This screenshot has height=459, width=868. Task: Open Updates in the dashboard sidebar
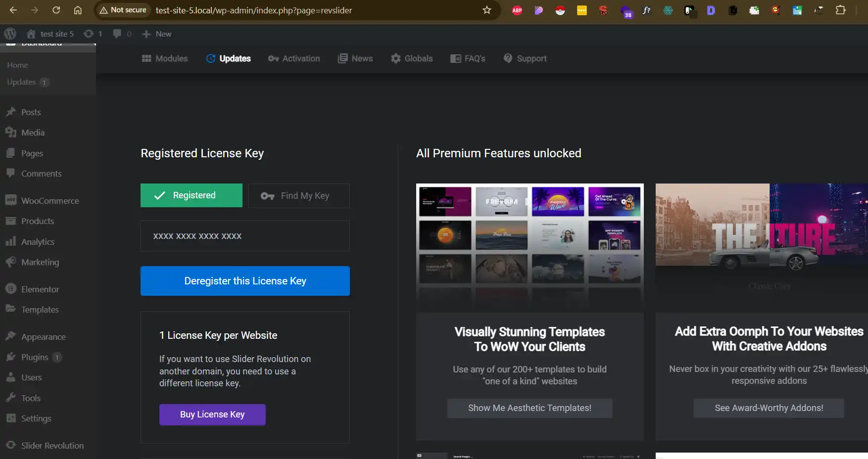click(x=28, y=82)
